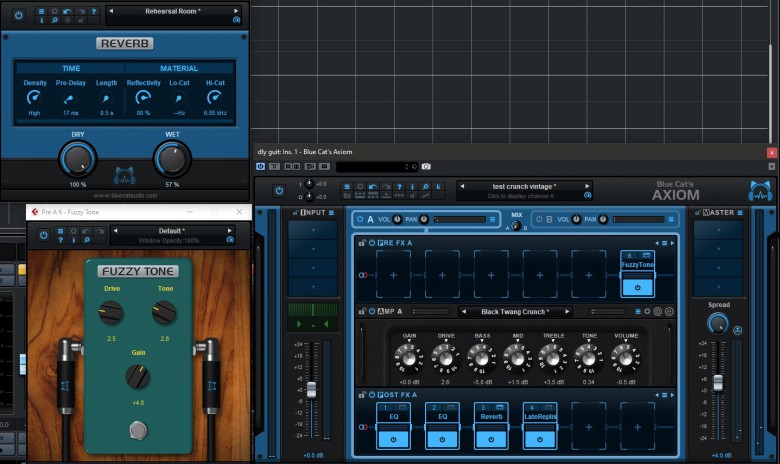Open the Fuzzy Tone plugin main menu icon

point(61,231)
